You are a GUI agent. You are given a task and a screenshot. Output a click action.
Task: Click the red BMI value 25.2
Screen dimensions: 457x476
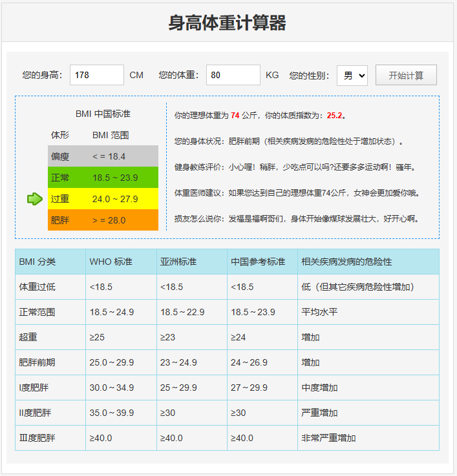coord(334,116)
